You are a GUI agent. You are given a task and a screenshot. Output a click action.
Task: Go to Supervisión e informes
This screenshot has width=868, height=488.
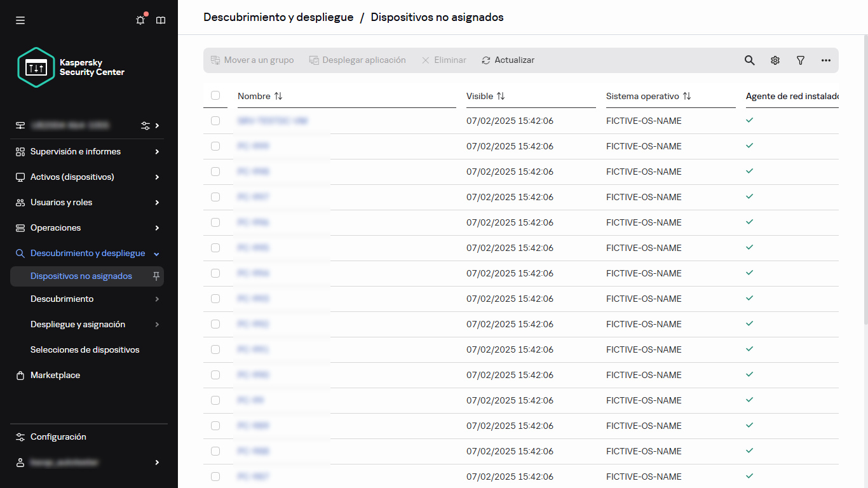tap(76, 151)
